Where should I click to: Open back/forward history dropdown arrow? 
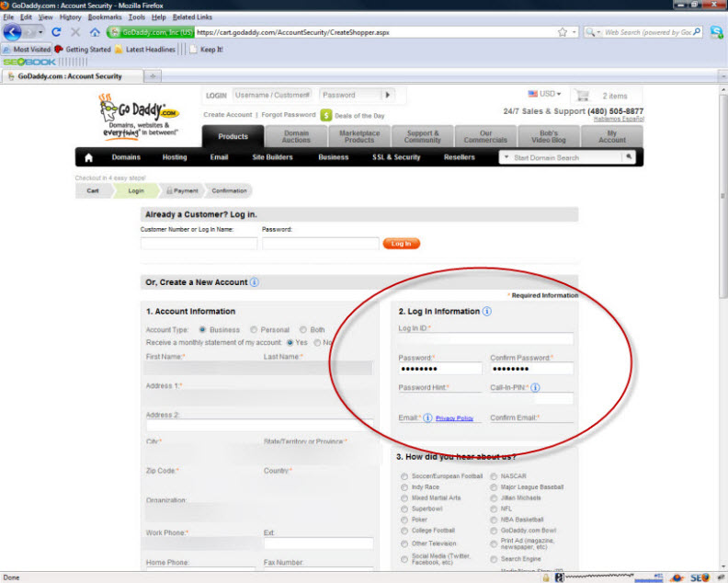coord(40,32)
